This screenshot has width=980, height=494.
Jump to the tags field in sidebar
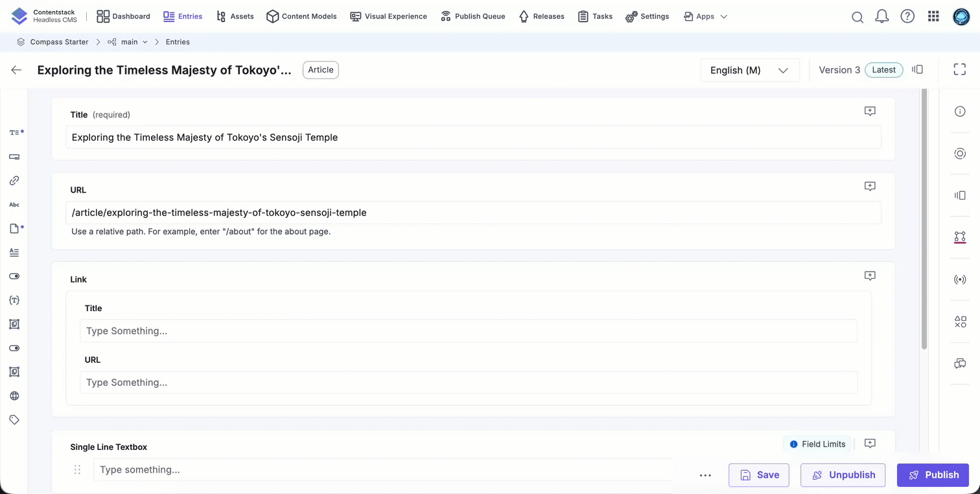(x=14, y=420)
